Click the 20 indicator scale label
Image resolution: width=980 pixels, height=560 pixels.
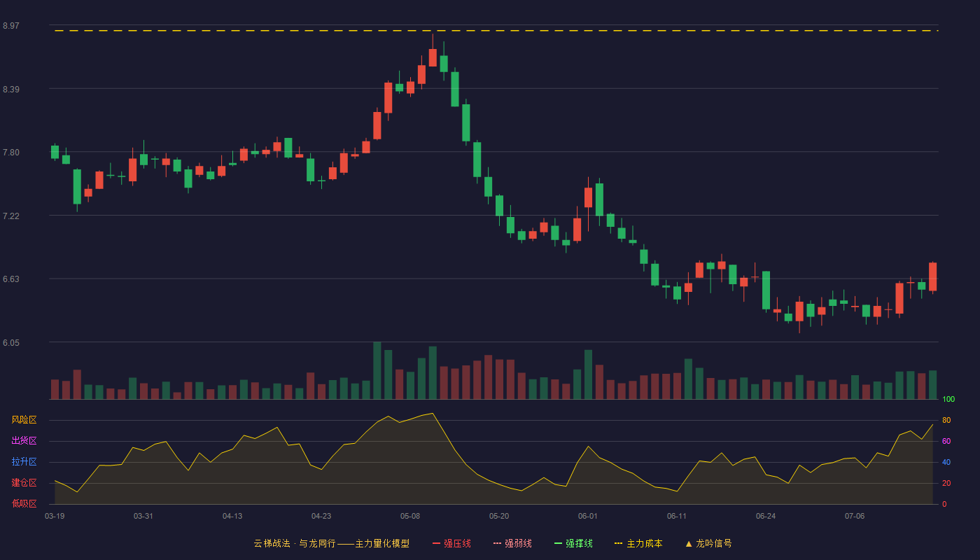click(946, 484)
